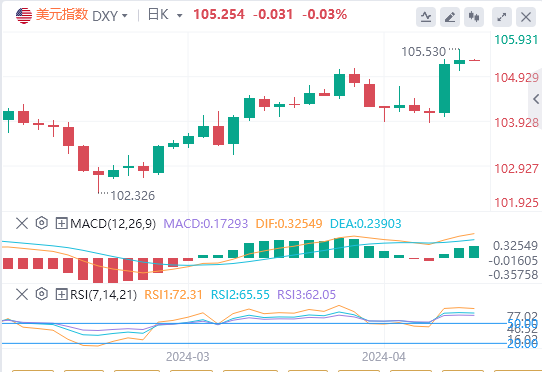The width and height of the screenshot is (542, 372).
Task: Collapse side panel with the left chevron
Action: click(536, 99)
